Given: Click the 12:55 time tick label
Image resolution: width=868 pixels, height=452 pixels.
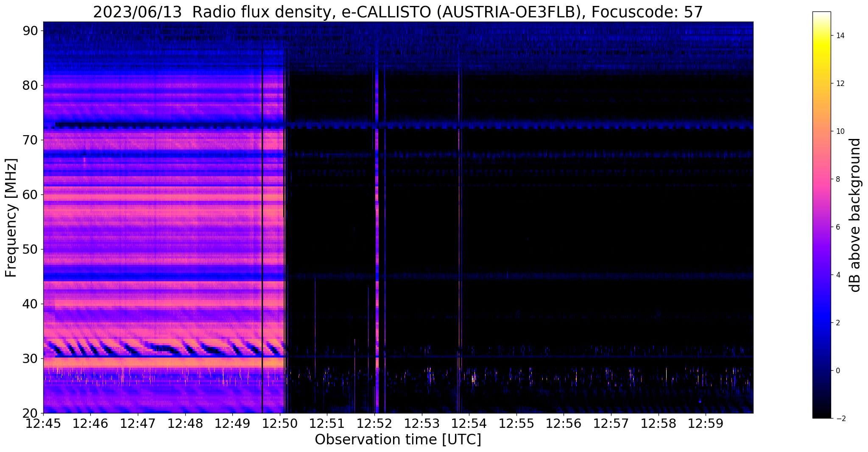Looking at the screenshot, I should (516, 423).
